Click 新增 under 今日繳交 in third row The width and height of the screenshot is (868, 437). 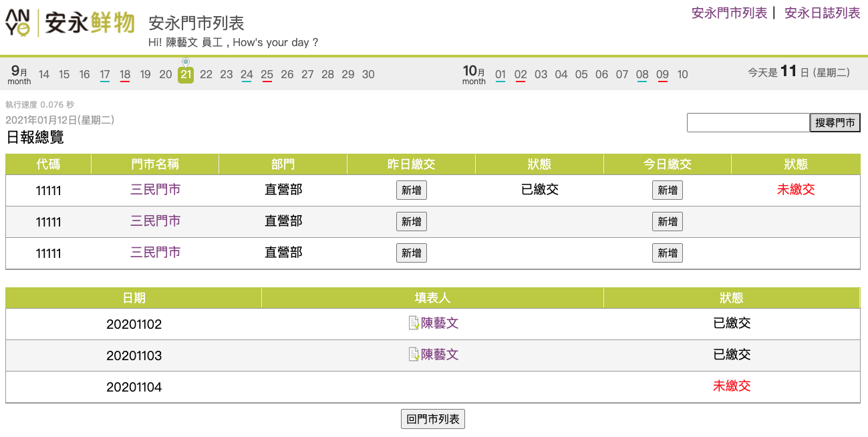(667, 253)
